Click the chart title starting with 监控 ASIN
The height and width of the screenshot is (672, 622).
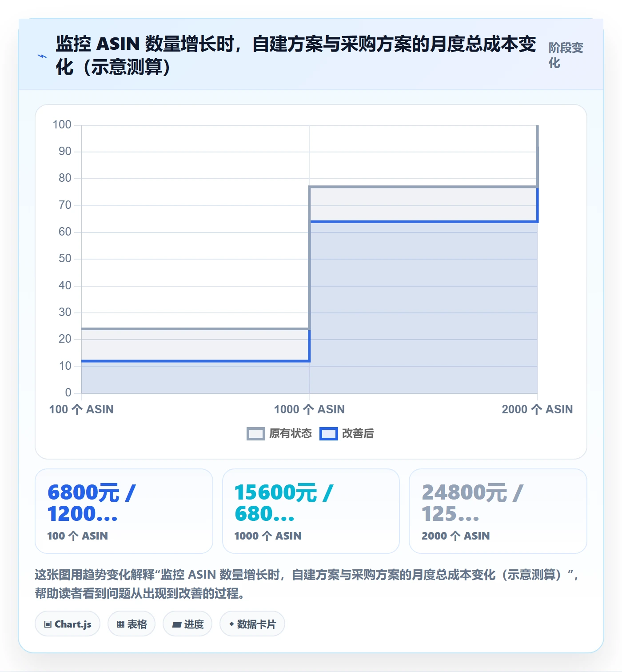(296, 56)
